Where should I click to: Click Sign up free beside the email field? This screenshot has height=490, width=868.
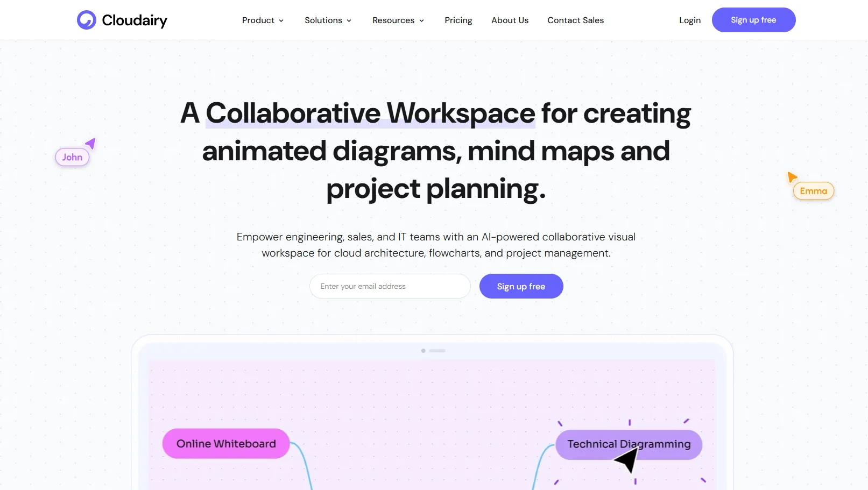[x=521, y=286]
